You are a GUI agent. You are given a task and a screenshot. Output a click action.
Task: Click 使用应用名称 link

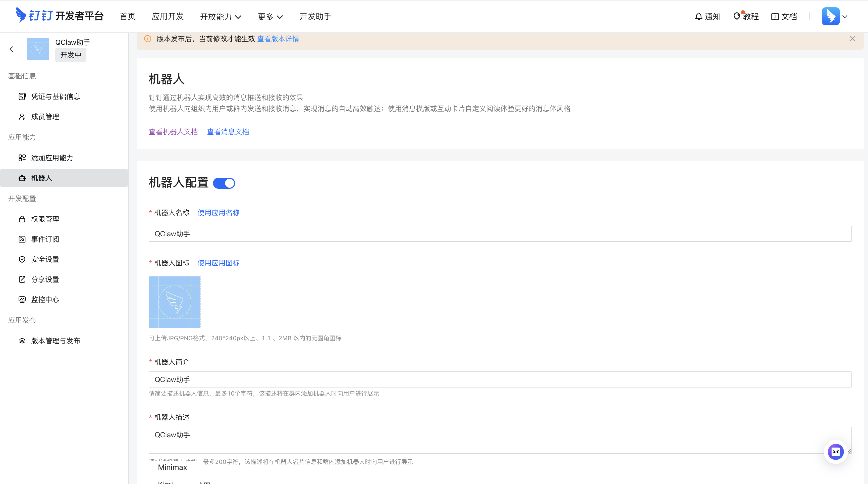tap(218, 213)
